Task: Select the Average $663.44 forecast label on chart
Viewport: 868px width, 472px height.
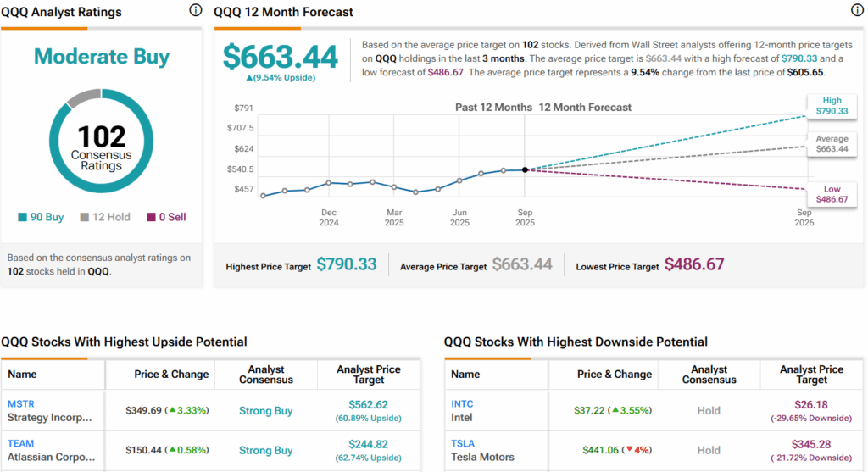Action: [x=832, y=143]
